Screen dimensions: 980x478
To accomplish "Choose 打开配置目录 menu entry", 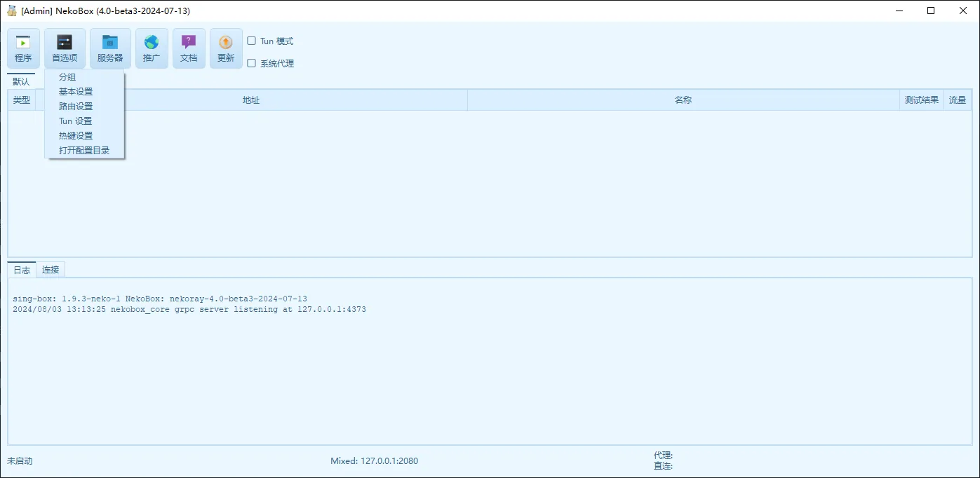I will 84,151.
